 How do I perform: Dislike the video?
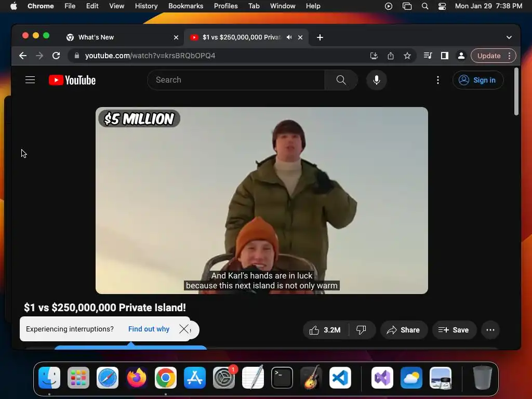[x=362, y=330]
